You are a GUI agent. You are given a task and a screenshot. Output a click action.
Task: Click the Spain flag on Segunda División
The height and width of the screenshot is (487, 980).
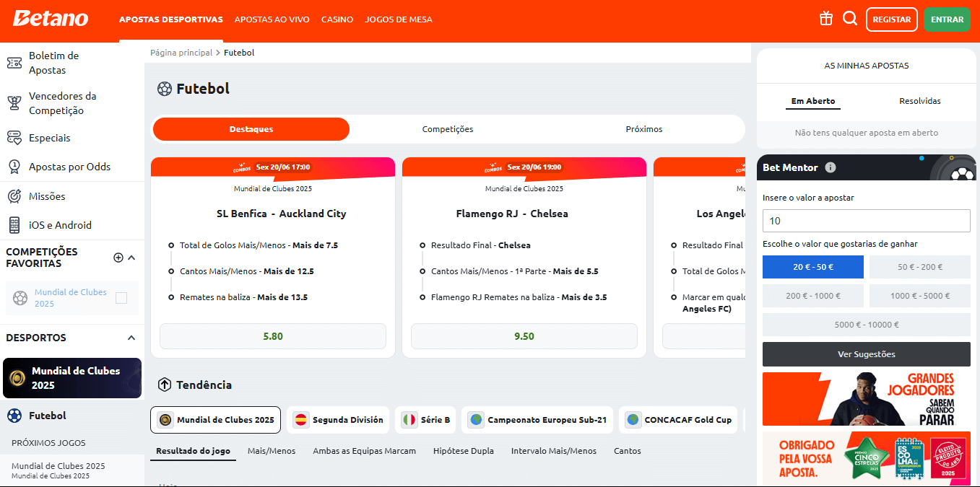click(x=300, y=420)
